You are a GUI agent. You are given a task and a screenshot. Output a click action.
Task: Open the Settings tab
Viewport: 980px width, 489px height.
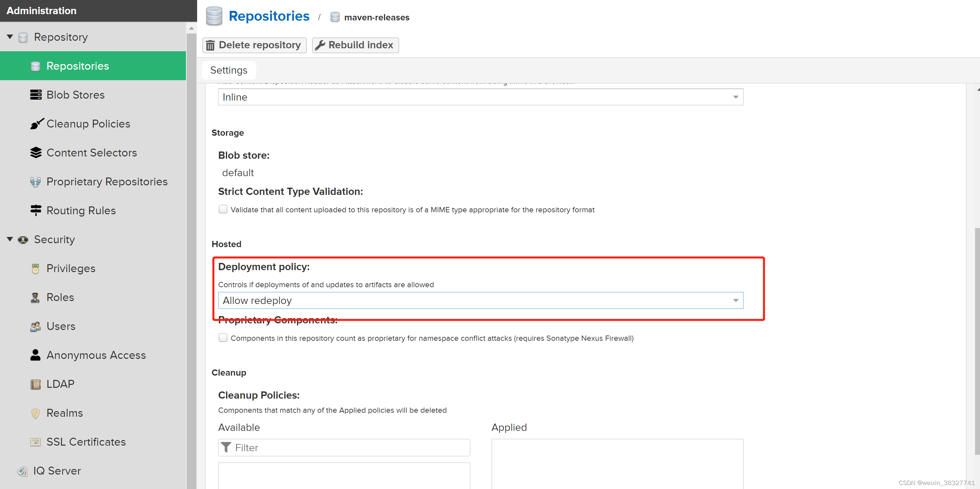pyautogui.click(x=229, y=70)
